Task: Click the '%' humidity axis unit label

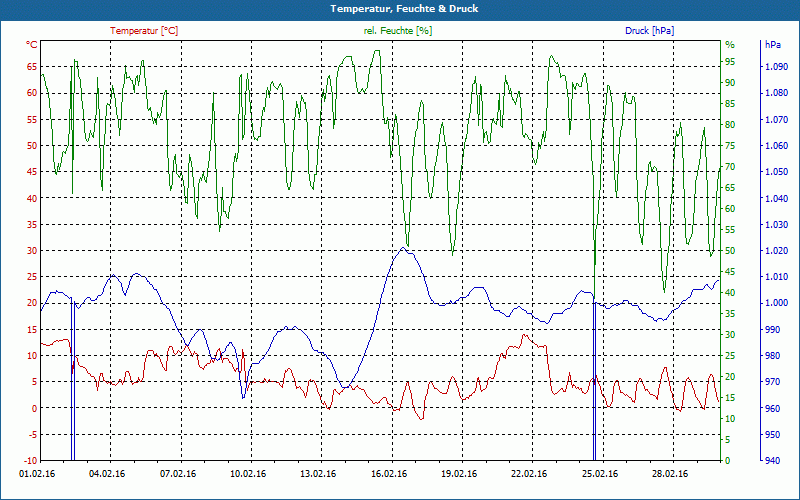Action: pyautogui.click(x=730, y=45)
